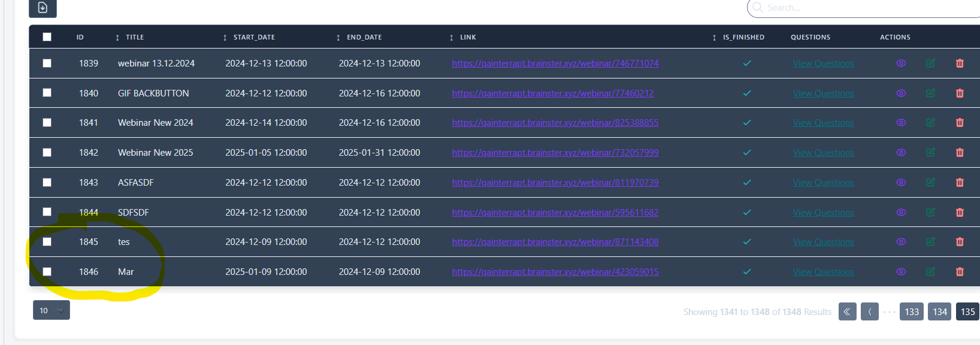Toggle the select-all header checkbox

pos(47,37)
